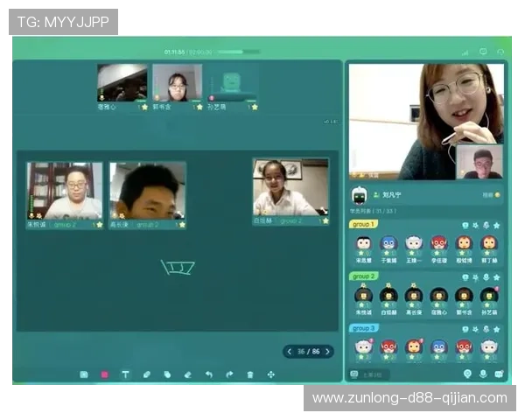The image size is (525, 420).
Task: Toggle microphone for group 1
Action: click(x=486, y=225)
